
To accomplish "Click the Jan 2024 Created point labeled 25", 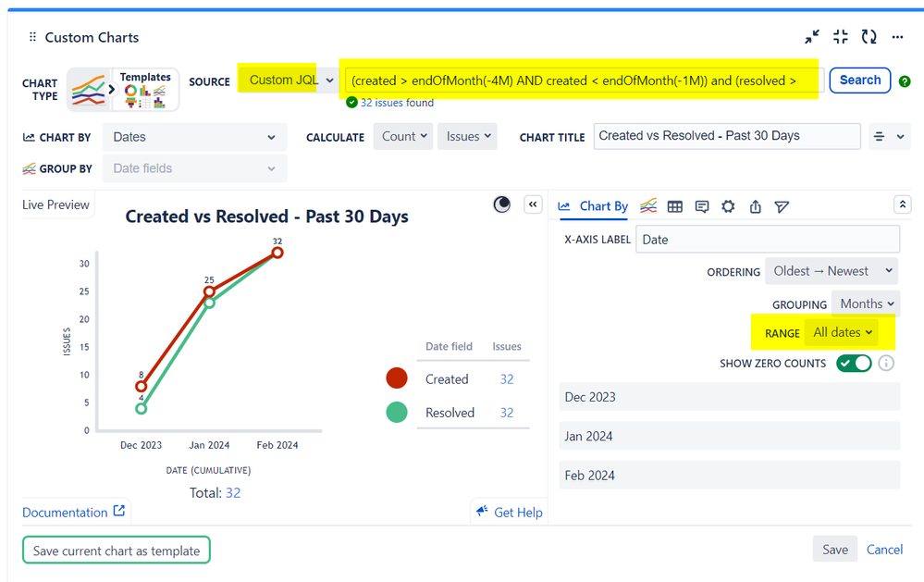I will (x=209, y=291).
